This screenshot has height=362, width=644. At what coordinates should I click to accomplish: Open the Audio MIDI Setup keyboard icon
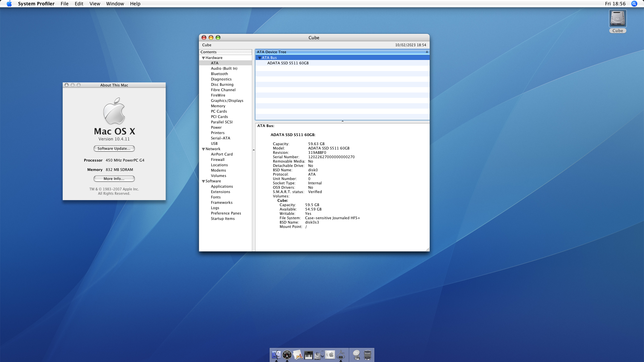pos(309,355)
